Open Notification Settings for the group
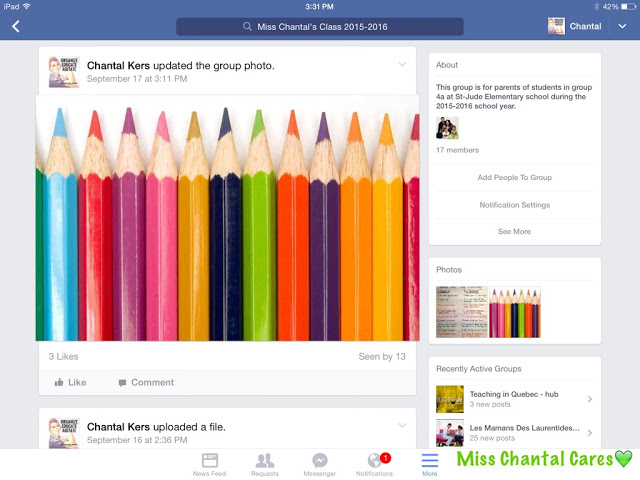This screenshot has width=640, height=480. (x=515, y=205)
